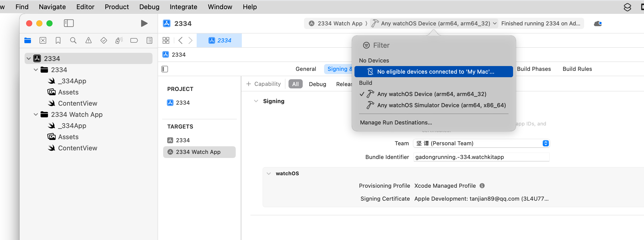Select Any watchOS Simulator Device destination
The width and height of the screenshot is (644, 240).
pos(434,105)
